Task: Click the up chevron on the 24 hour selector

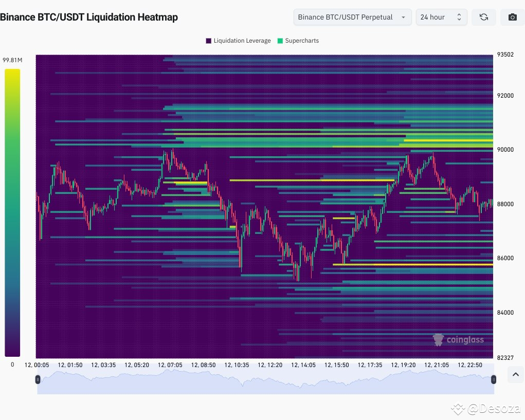Action: [459, 14]
